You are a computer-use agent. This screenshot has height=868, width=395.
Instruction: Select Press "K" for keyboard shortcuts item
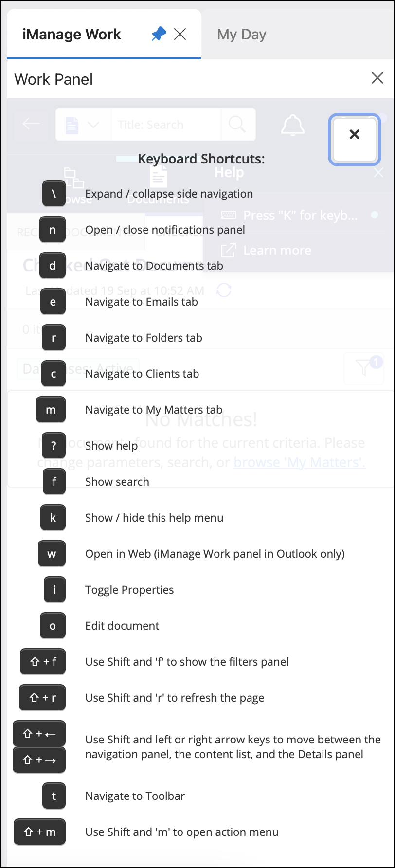pyautogui.click(x=300, y=215)
